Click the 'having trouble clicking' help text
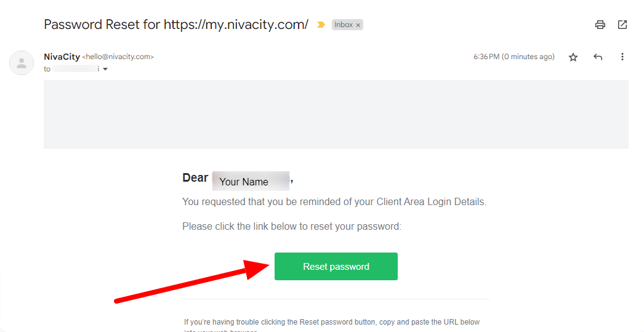 [332, 322]
